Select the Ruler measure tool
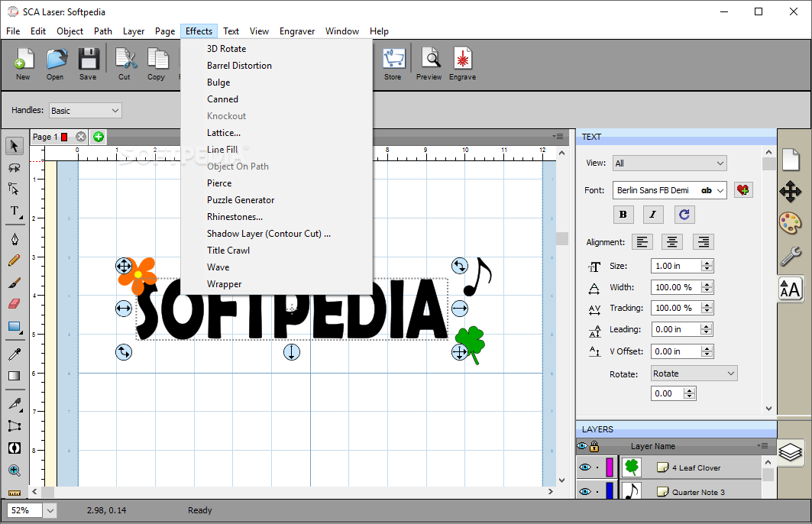 pos(15,493)
